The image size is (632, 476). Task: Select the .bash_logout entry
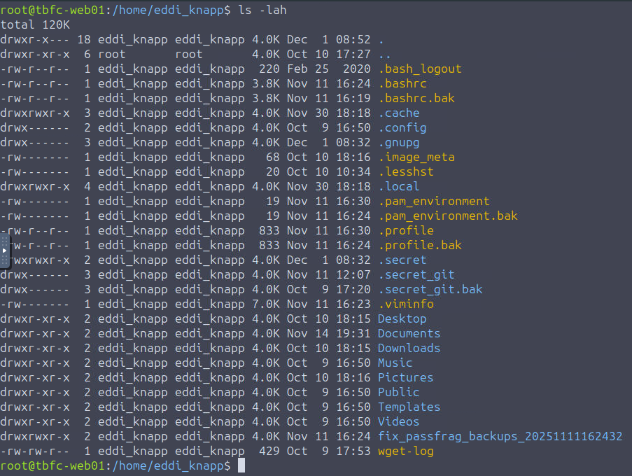tap(419, 69)
